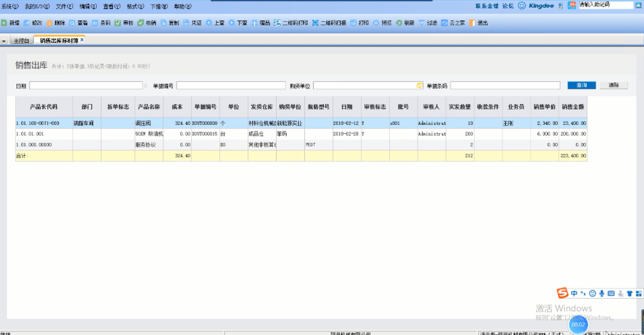Click the 云之家 cloud icon
Viewport: 644px width, 335px height.
coord(444,23)
